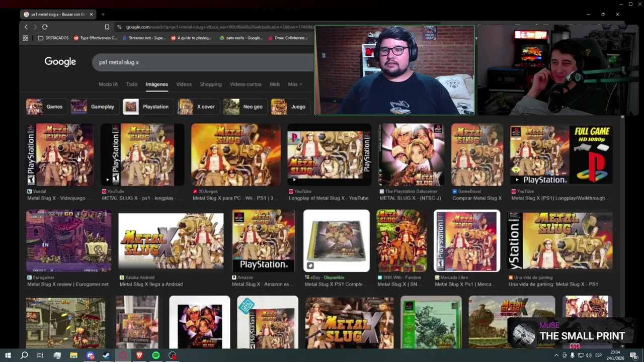Image resolution: width=644 pixels, height=362 pixels.
Task: Expand the Más dropdown menu
Action: click(x=295, y=84)
